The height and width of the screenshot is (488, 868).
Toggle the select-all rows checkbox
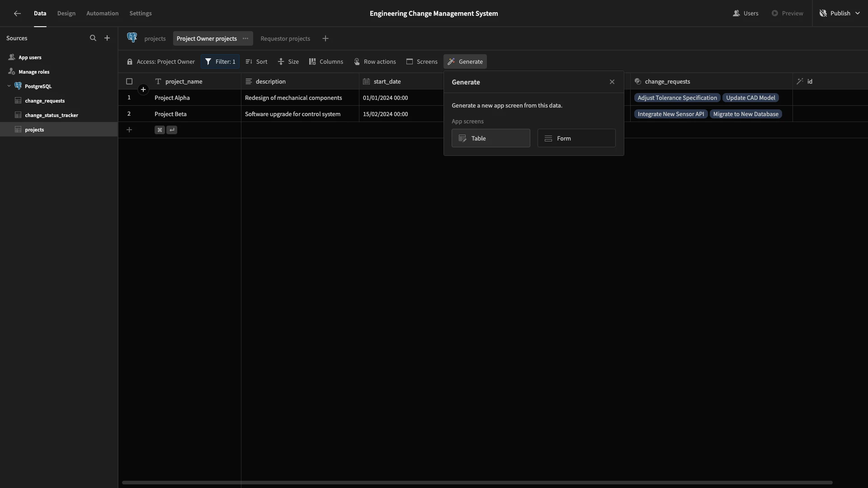pos(129,81)
